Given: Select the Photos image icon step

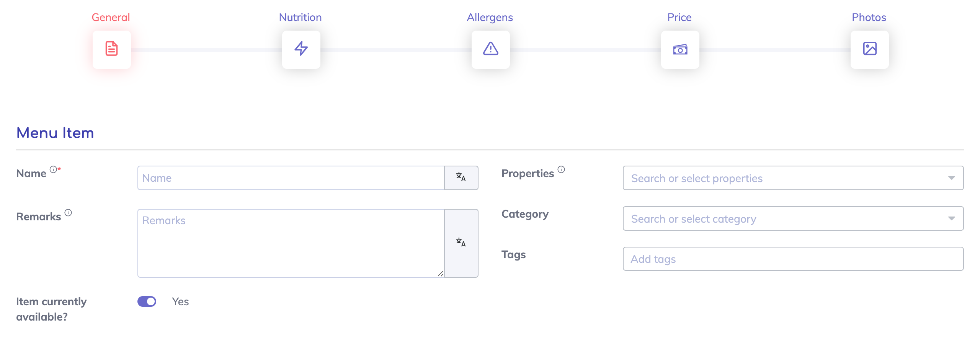Looking at the screenshot, I should click(x=869, y=49).
